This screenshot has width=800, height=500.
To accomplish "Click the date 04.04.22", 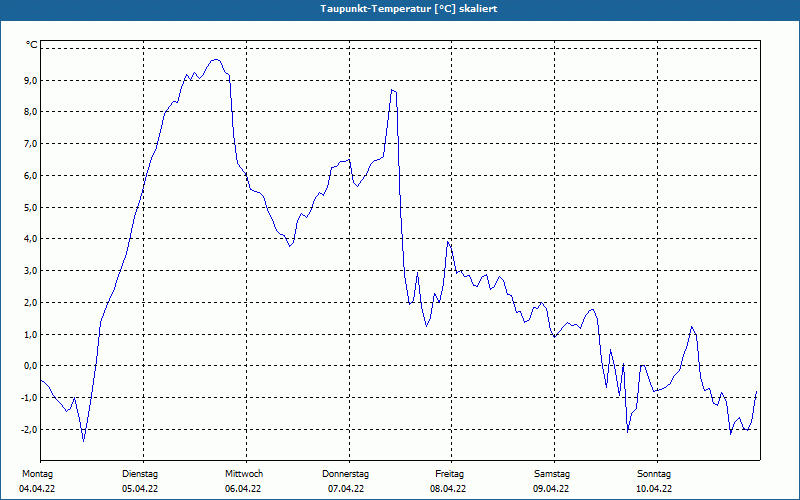I will [x=37, y=489].
